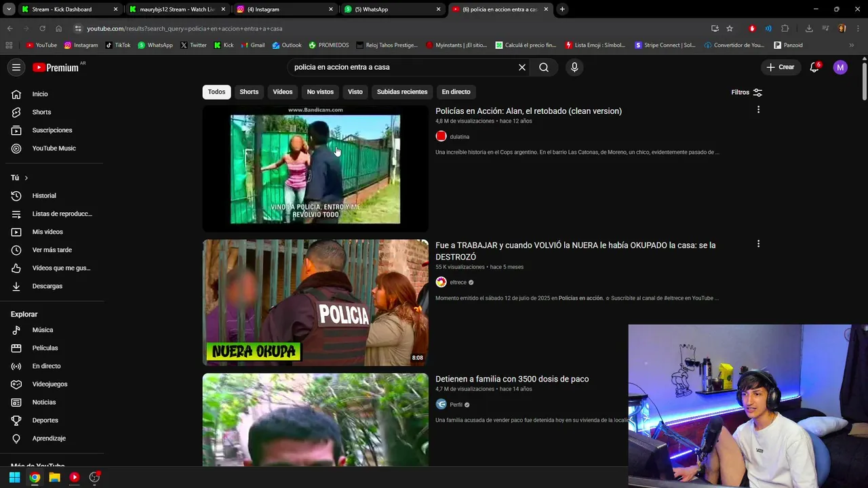Bookmark this page with the star

click(x=730, y=28)
